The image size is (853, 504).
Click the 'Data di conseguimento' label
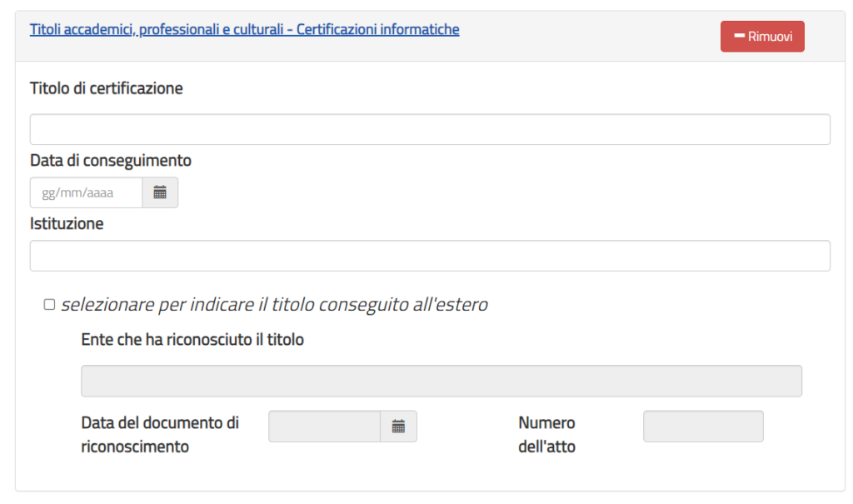[111, 160]
